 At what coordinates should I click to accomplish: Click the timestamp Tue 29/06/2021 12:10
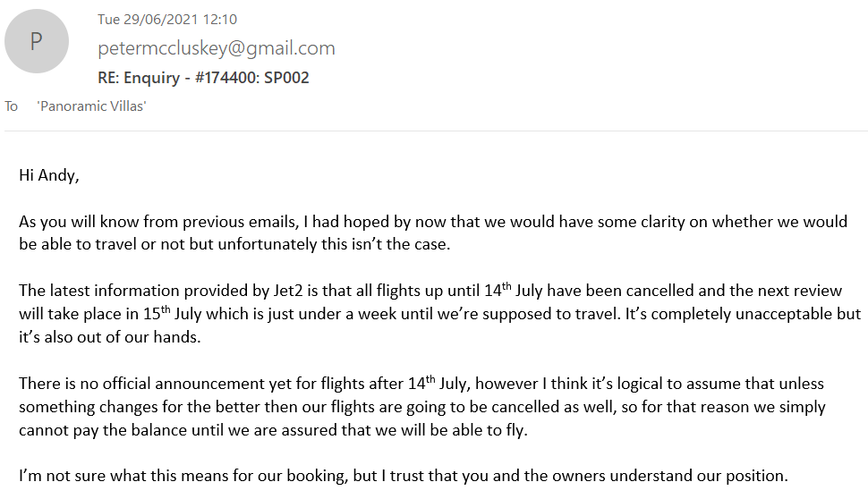(x=167, y=20)
